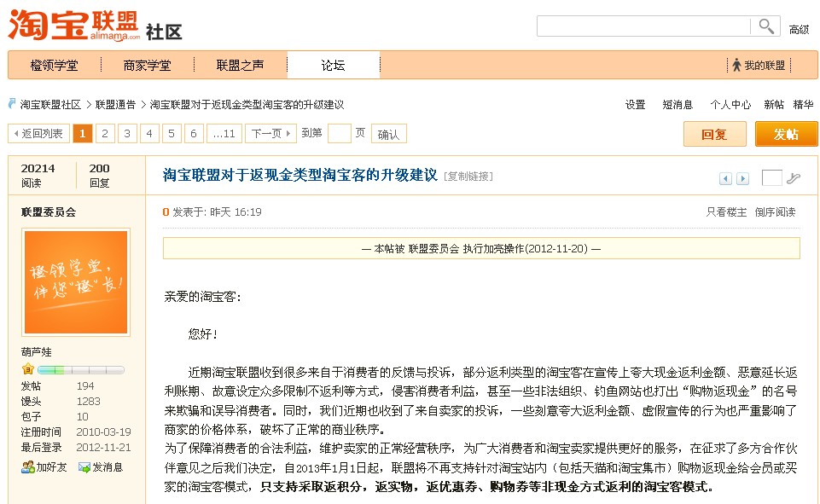Switch to 联盟之声 tab
Screen dimensions: 820x504
240,65
